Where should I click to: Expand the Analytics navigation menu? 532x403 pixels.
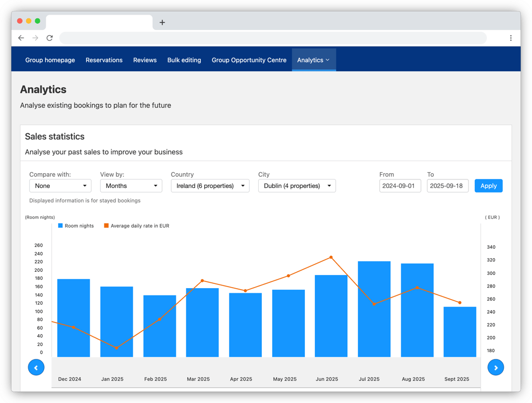(313, 60)
